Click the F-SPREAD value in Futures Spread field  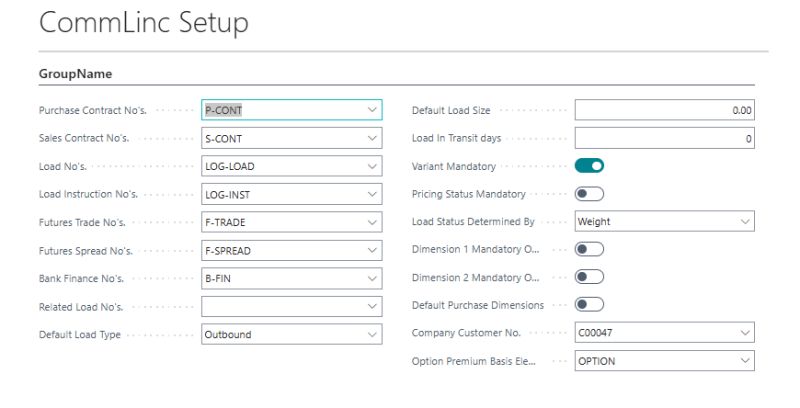tap(228, 251)
